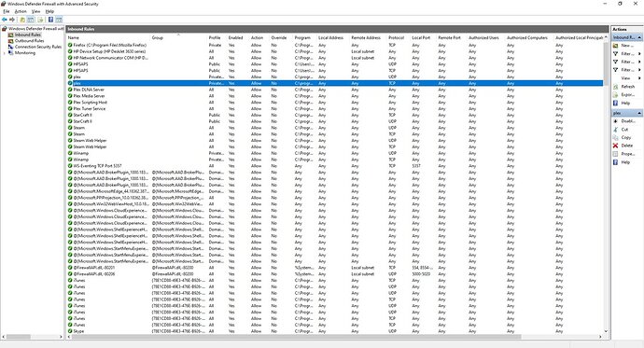Select the HP Device Setup rule row
644x348 pixels.
[335, 51]
